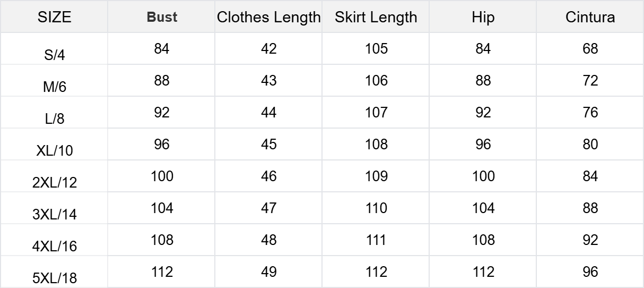Select the 2XL/12 size row label

point(55,183)
